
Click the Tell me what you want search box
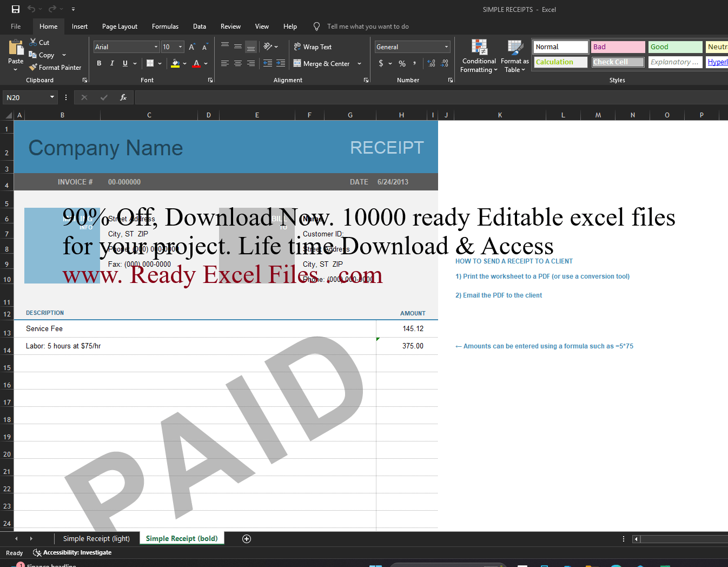coord(368,26)
